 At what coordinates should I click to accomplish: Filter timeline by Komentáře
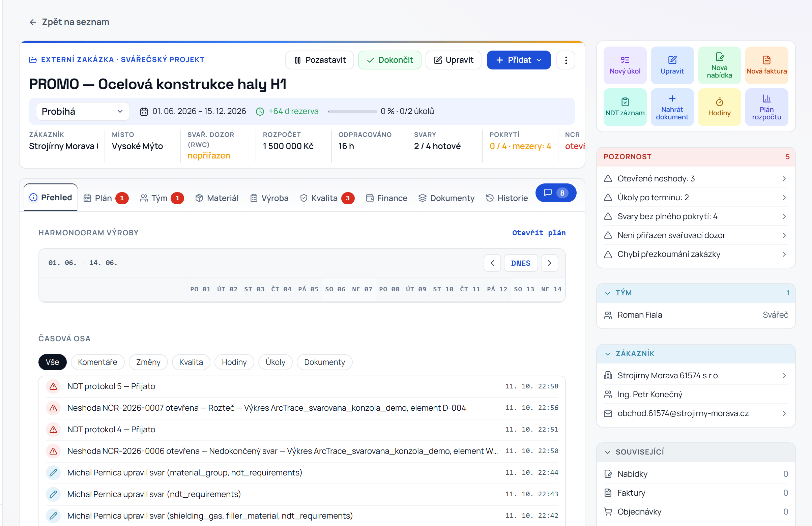point(97,362)
